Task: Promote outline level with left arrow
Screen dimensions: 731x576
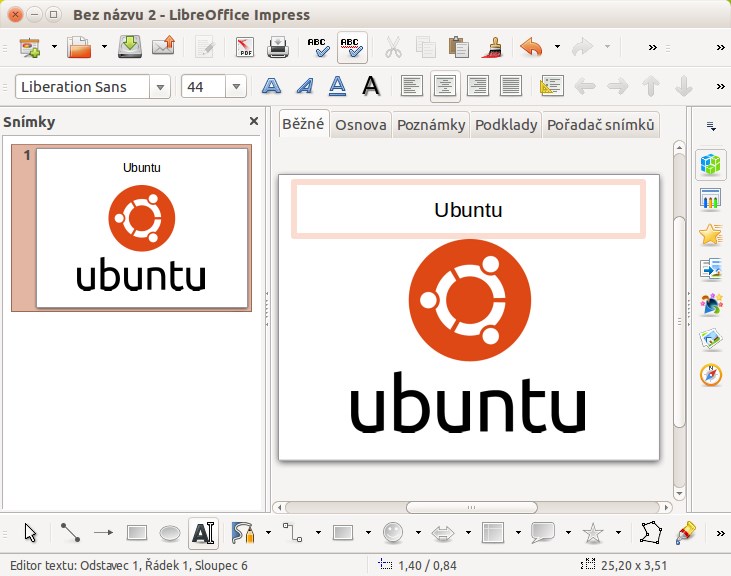Action: click(x=585, y=86)
